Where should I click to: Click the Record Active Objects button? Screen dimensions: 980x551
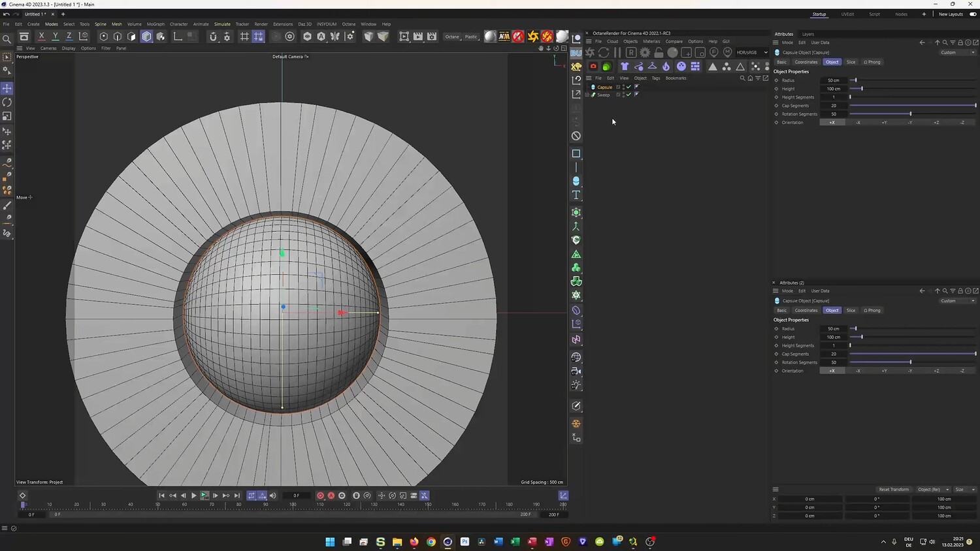point(320,496)
